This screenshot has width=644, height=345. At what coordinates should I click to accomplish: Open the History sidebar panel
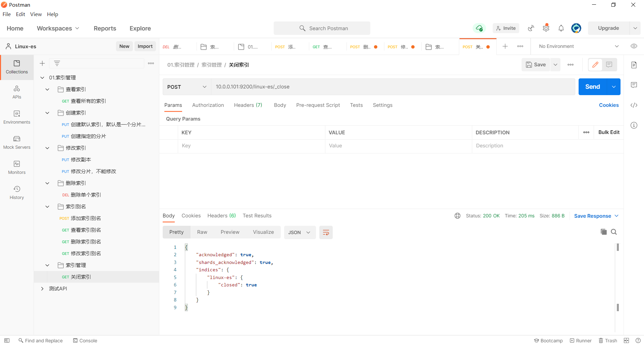click(17, 193)
